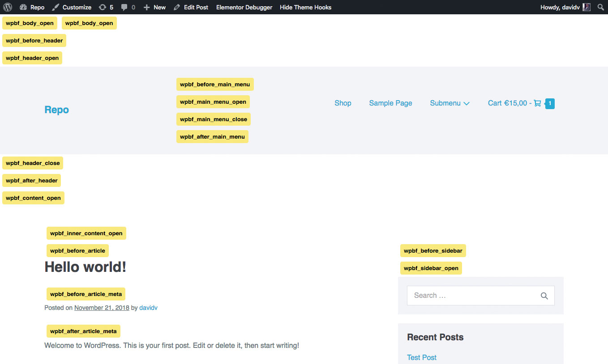This screenshot has height=364, width=608.
Task: Open the davidv author link
Action: click(148, 308)
